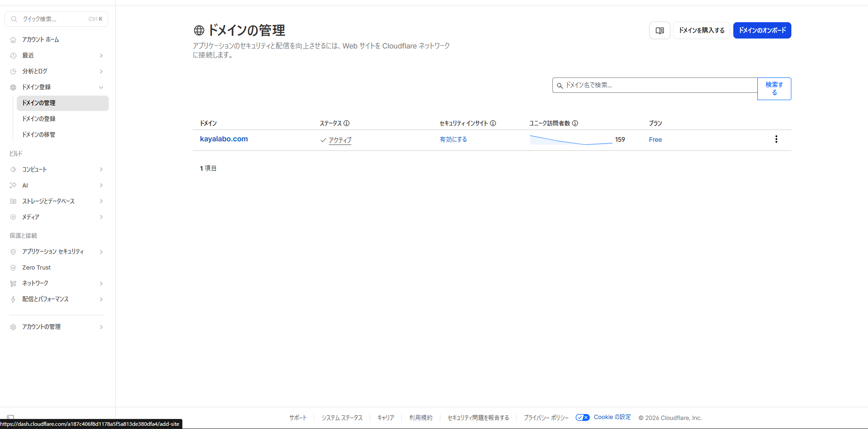Viewport: 868px width, 429px height.
Task: Open セキュリティ問題を報告する footer link
Action: click(x=478, y=418)
